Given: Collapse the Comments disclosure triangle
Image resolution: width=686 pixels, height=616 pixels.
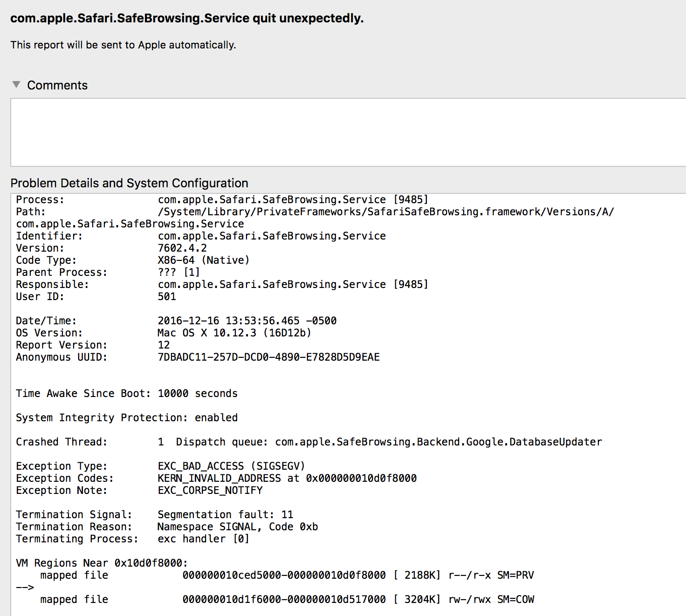Looking at the screenshot, I should coord(16,85).
